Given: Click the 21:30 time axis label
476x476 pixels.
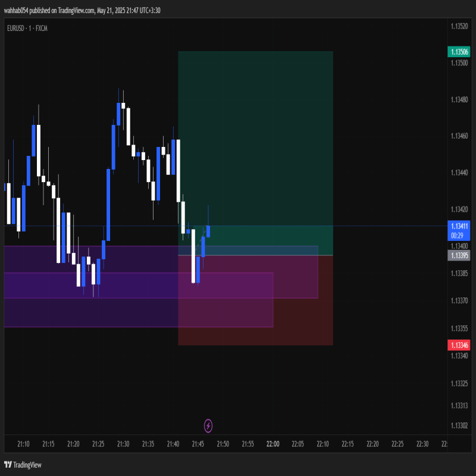Looking at the screenshot, I should click(x=123, y=444).
